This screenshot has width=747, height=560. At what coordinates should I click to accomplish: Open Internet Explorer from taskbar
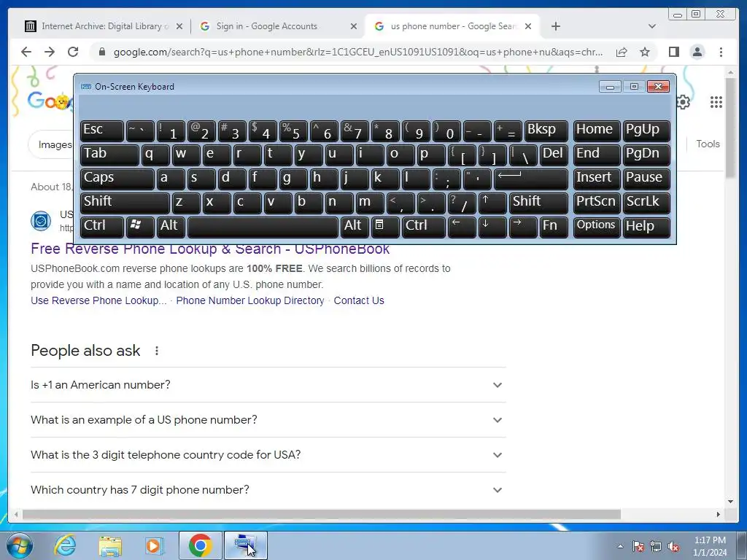click(x=65, y=545)
